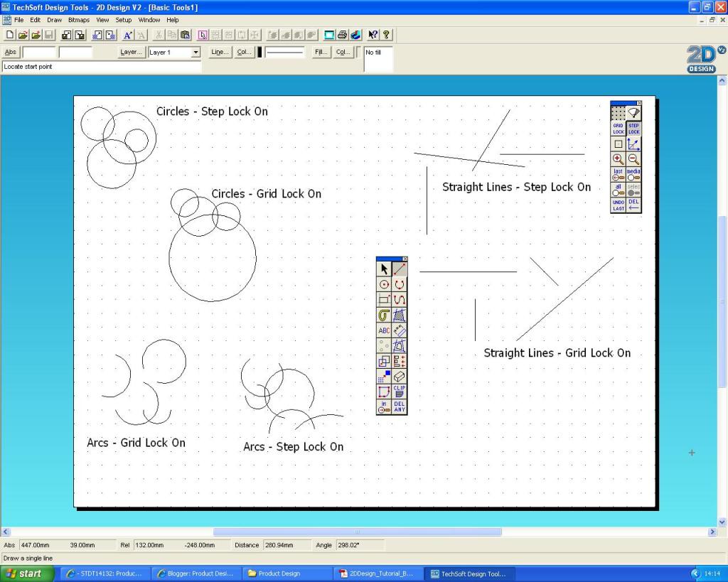This screenshot has height=582, width=728.
Task: Open the Fill settings dialog
Action: (x=321, y=52)
